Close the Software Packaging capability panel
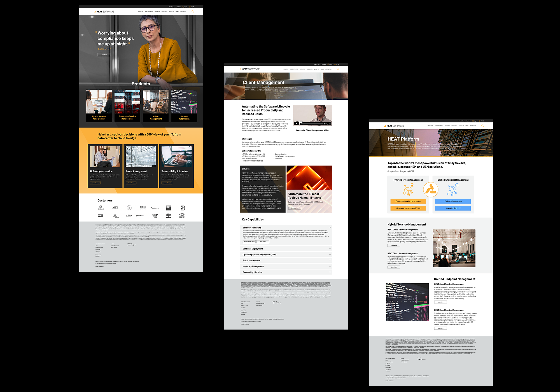The width and height of the screenshot is (560, 392). coord(330,227)
